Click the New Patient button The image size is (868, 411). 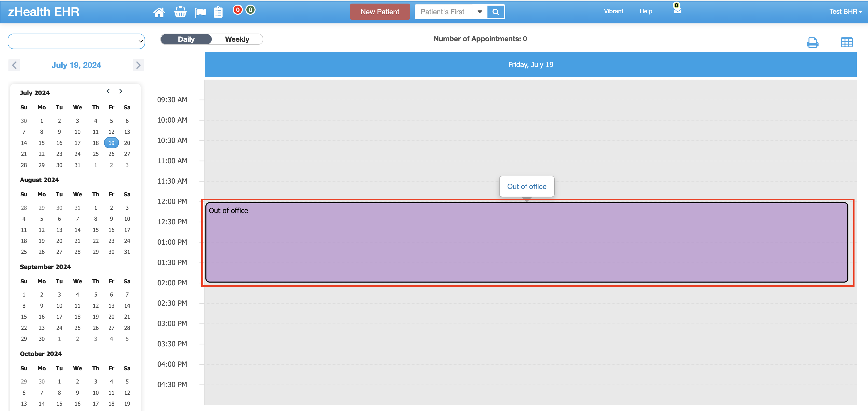[x=380, y=12]
